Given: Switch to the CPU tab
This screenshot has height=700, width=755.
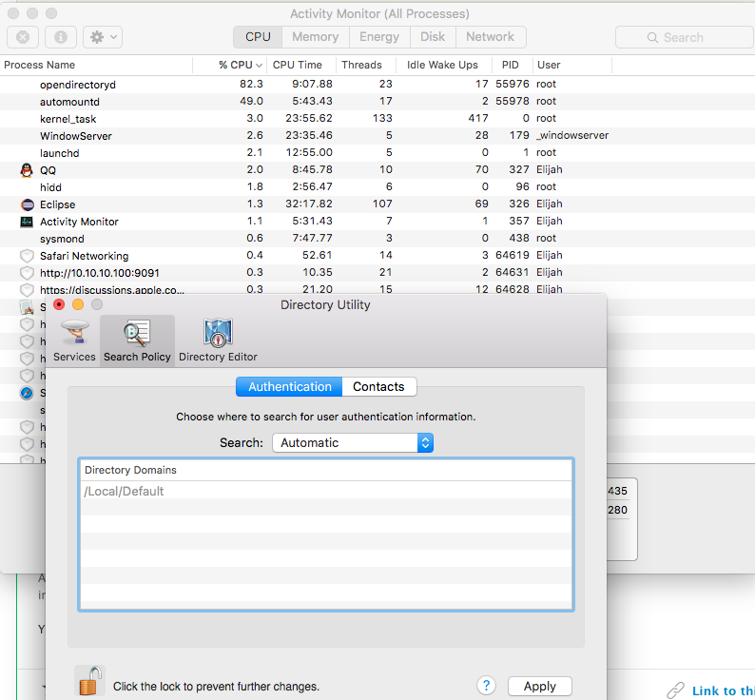Looking at the screenshot, I should click(x=258, y=36).
